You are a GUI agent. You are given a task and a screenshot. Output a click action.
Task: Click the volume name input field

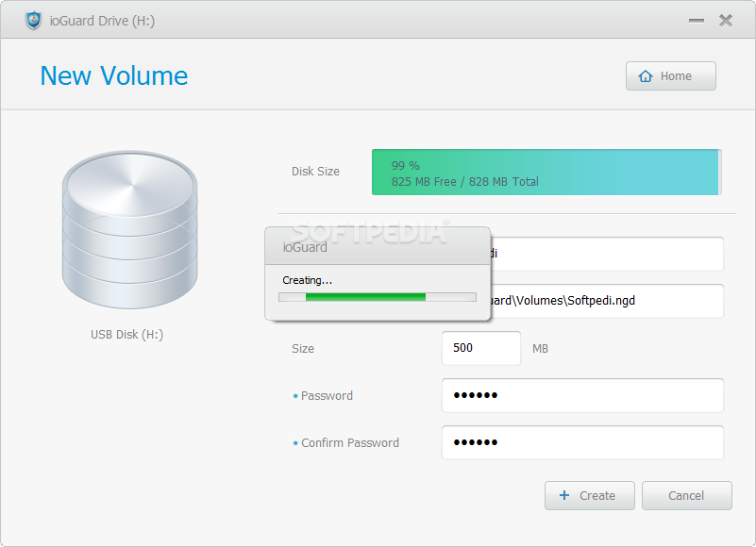(607, 254)
